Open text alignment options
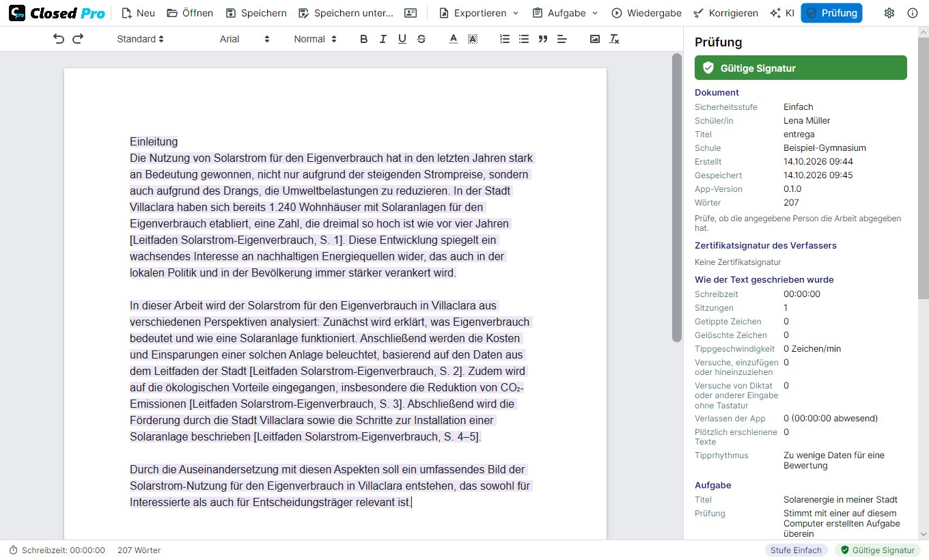This screenshot has width=929, height=560. (x=562, y=39)
